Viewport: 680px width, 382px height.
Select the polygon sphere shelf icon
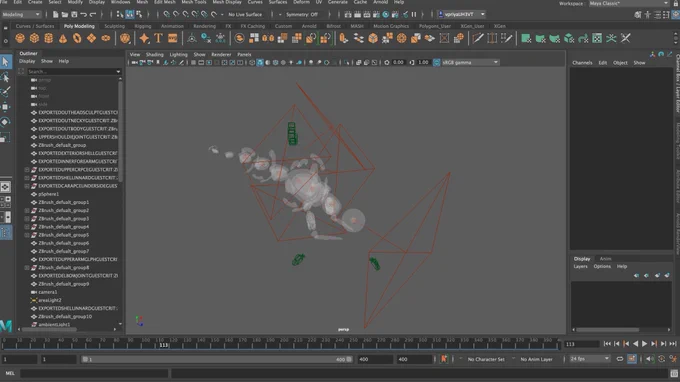tap(20, 38)
